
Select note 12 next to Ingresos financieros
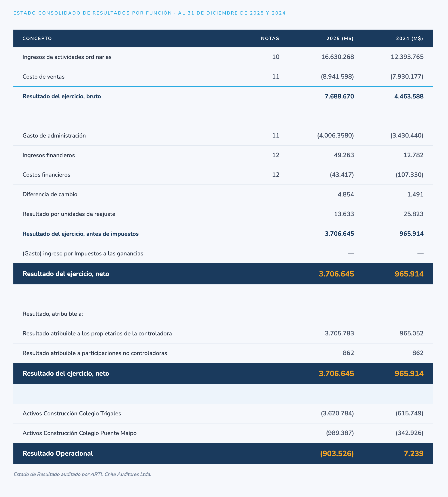276,155
